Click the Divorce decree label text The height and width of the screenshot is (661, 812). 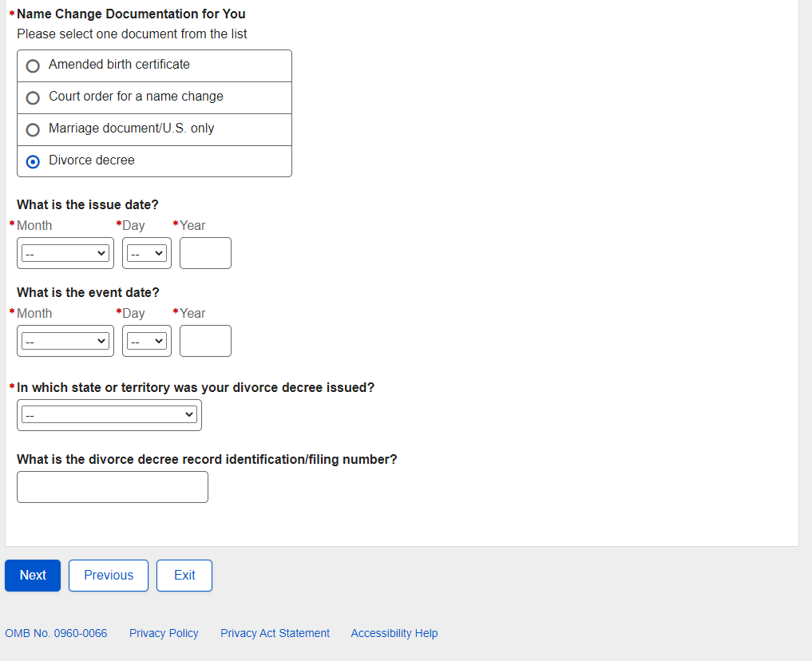[x=92, y=160]
